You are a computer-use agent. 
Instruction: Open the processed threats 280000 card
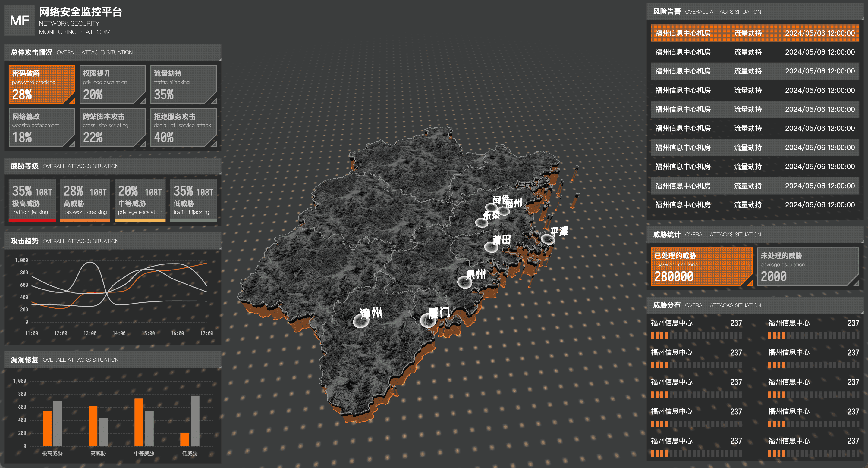[702, 267]
